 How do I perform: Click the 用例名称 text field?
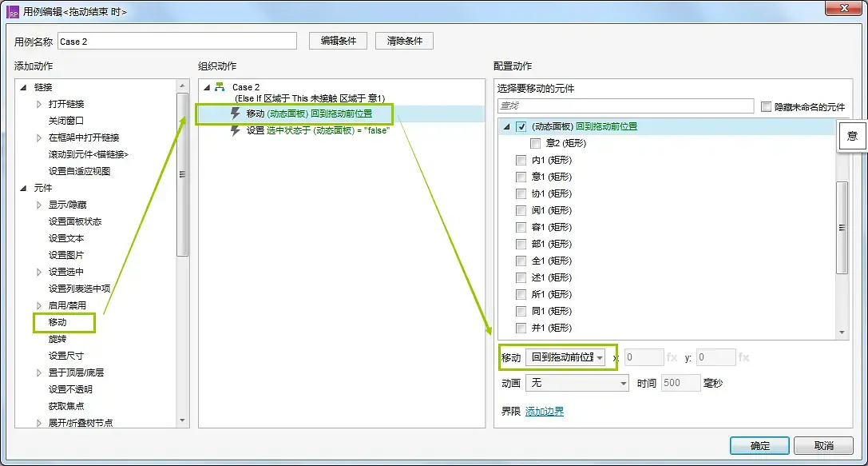click(x=176, y=42)
